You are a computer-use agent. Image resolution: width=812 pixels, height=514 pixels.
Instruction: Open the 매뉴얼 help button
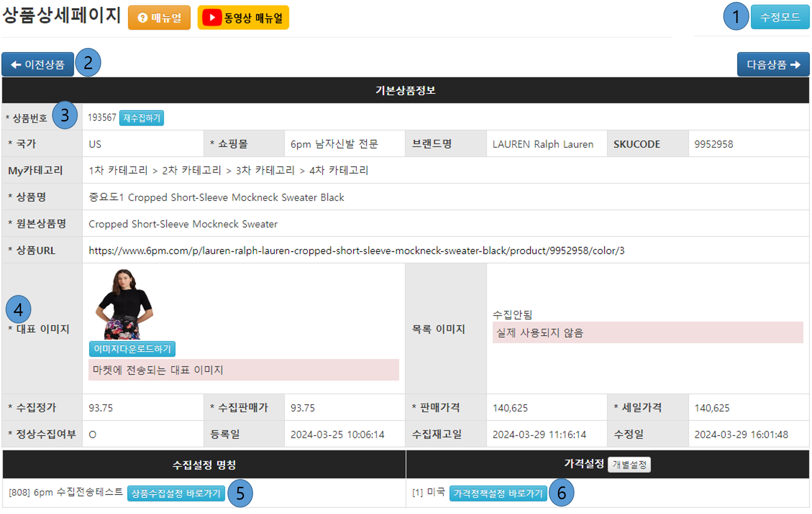pyautogui.click(x=159, y=18)
